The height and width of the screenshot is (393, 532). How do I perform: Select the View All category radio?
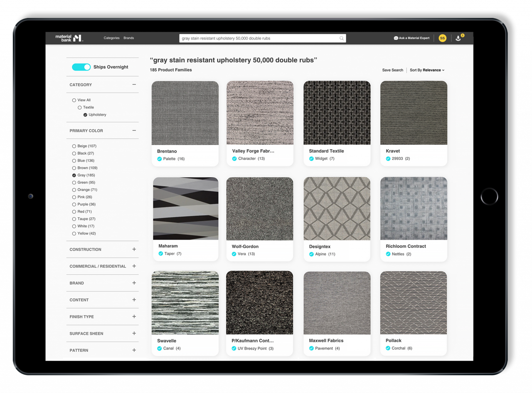pyautogui.click(x=74, y=100)
